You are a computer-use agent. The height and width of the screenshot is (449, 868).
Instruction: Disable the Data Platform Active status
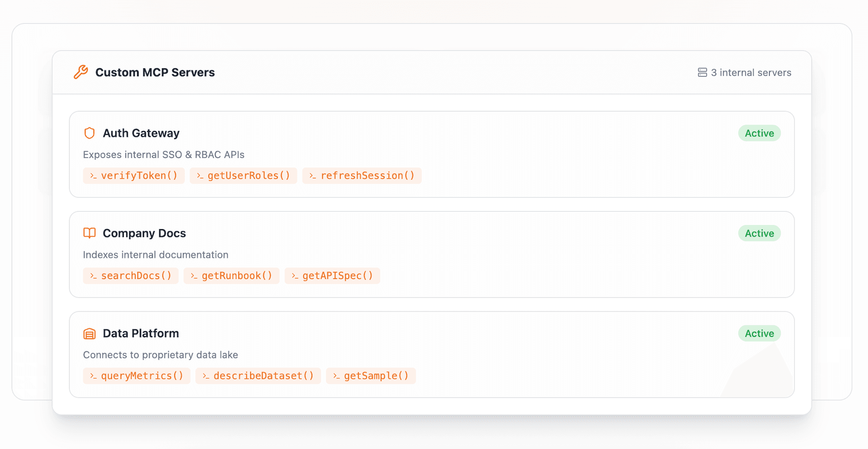(x=759, y=333)
